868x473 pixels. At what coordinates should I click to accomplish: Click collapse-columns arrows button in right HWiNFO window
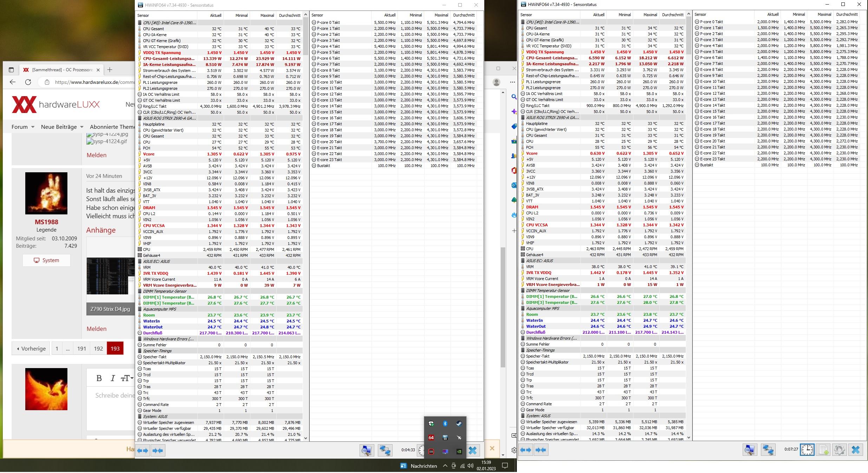click(541, 449)
